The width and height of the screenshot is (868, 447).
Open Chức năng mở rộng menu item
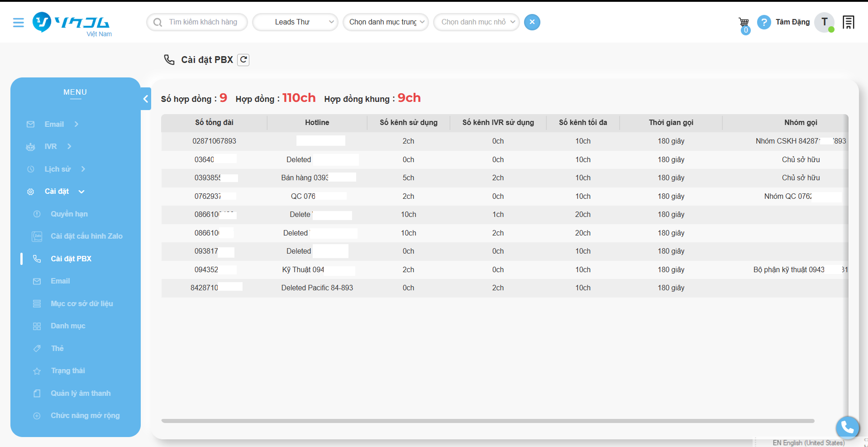pos(85,415)
